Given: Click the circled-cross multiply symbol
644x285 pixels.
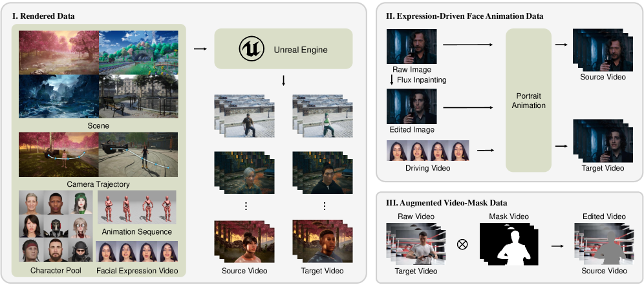Looking at the screenshot, I should [462, 244].
